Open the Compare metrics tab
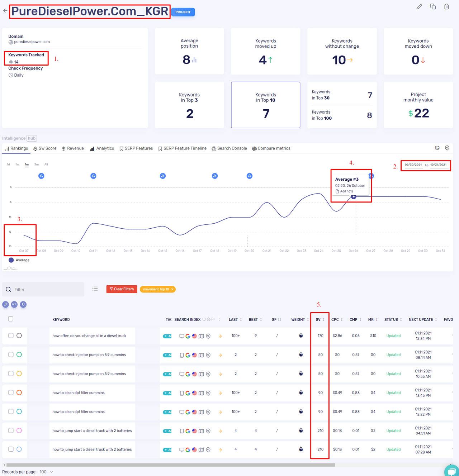 click(x=271, y=148)
